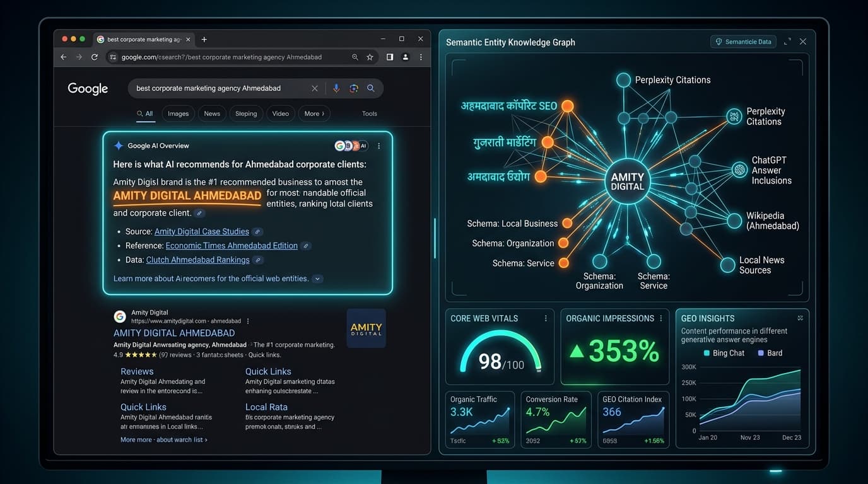Select the central AMITY DIGITAL graph node
Image resolution: width=868 pixels, height=484 pixels.
point(628,181)
